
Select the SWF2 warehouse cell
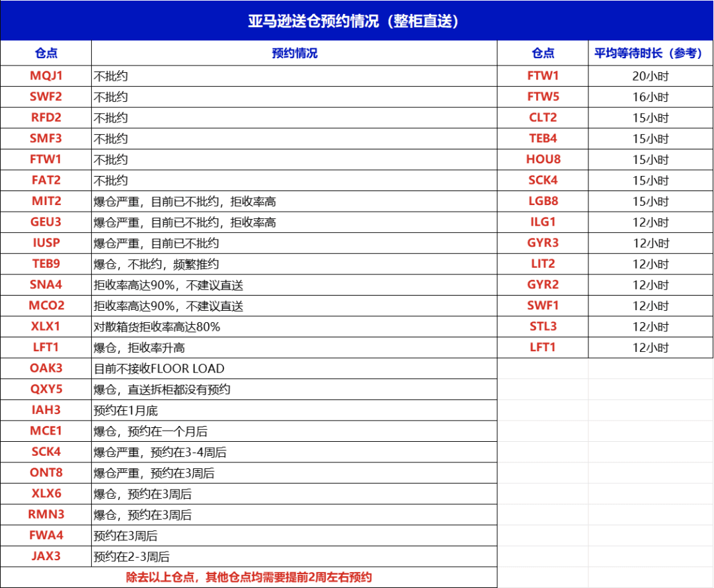[46, 97]
